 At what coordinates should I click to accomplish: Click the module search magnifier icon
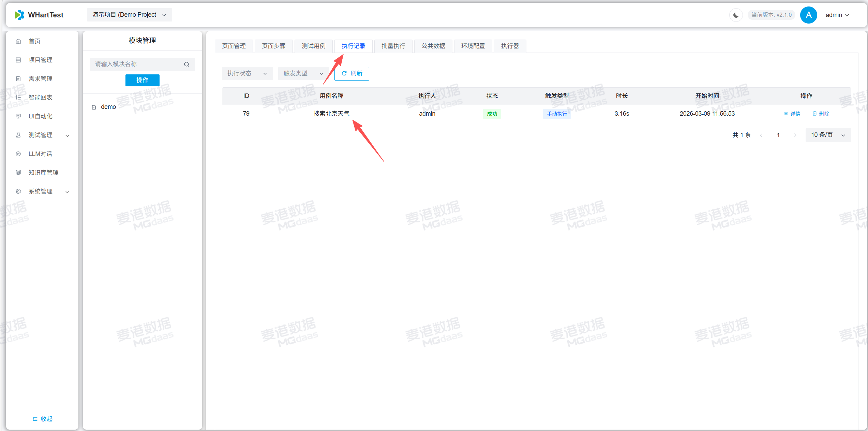tap(186, 64)
